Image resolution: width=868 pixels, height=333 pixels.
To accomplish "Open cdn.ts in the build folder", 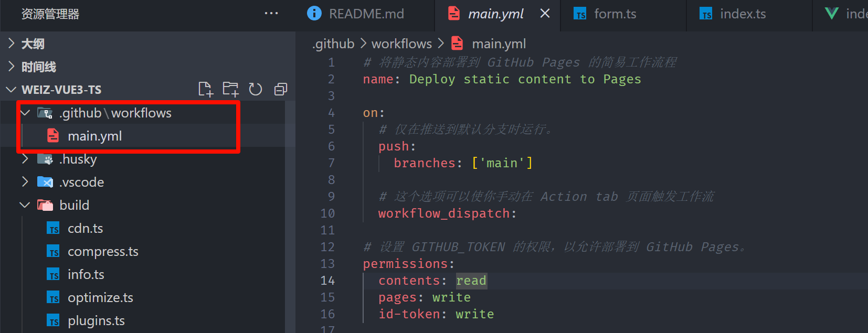I will point(85,228).
